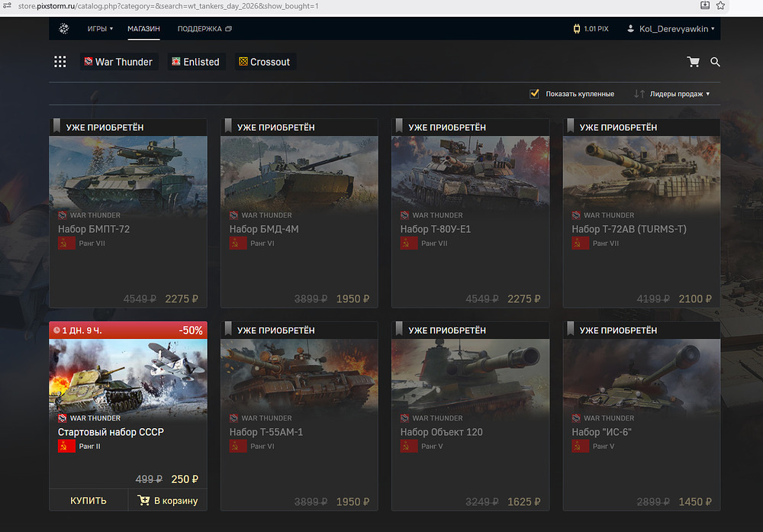Click the Набор Объект 120 tank thumbnail
The height and width of the screenshot is (532, 763).
(471, 376)
